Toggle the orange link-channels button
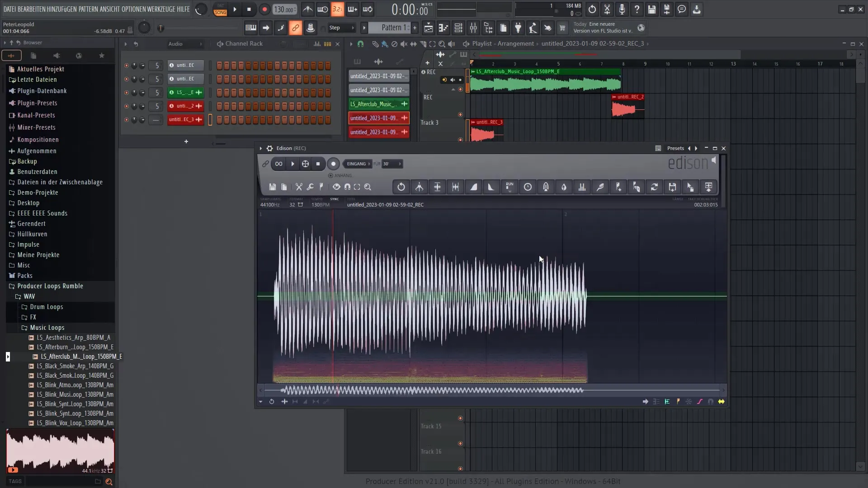 (x=295, y=28)
